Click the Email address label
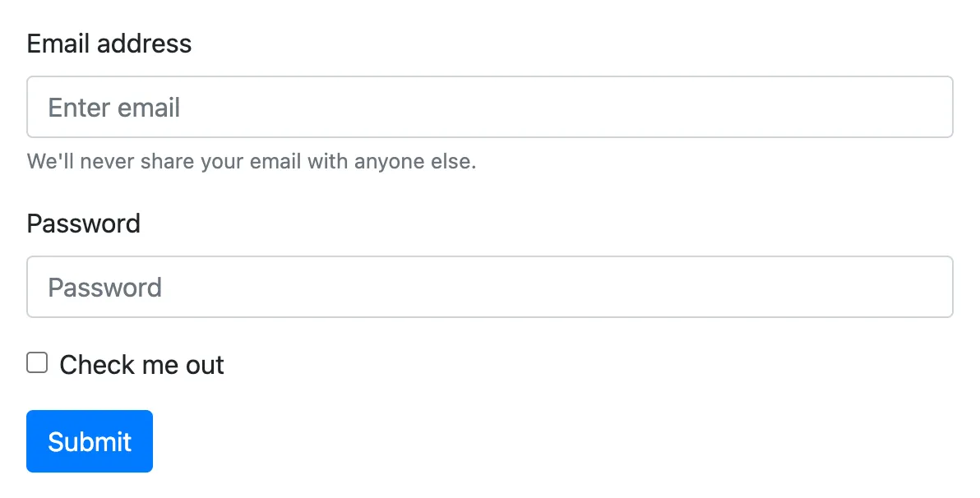980x498 pixels. coord(109,44)
